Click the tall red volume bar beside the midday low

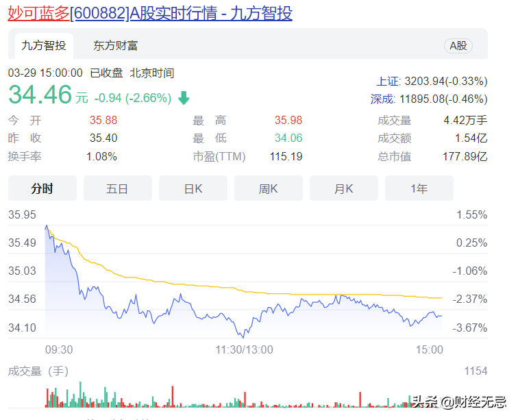coord(245,399)
